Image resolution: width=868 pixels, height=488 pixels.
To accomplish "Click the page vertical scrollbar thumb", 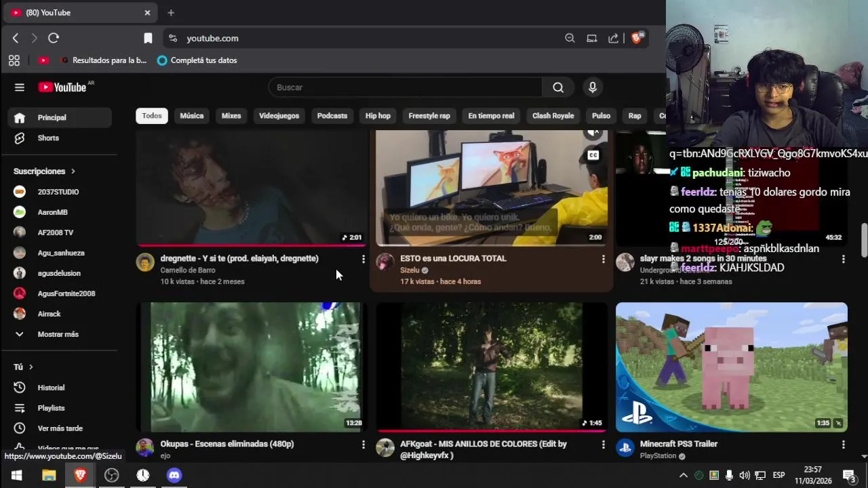I will pyautogui.click(x=864, y=240).
